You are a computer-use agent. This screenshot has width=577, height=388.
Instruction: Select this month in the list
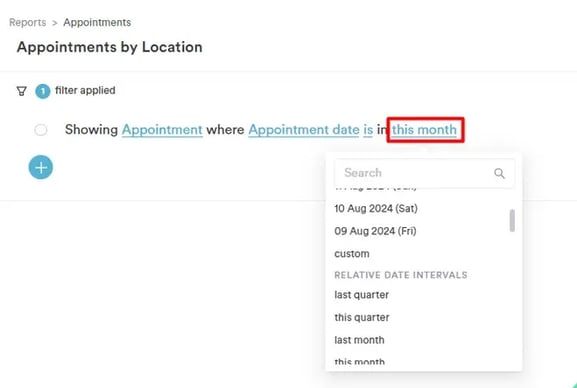(x=359, y=361)
